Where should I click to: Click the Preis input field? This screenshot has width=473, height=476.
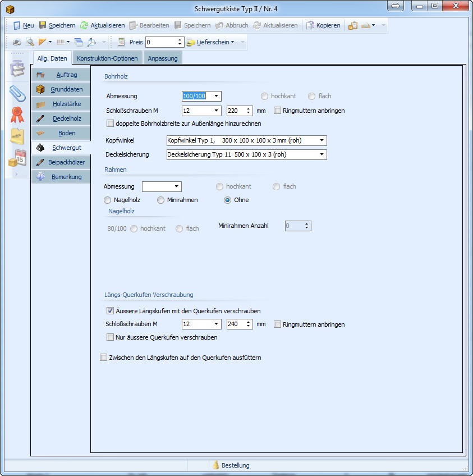(161, 42)
